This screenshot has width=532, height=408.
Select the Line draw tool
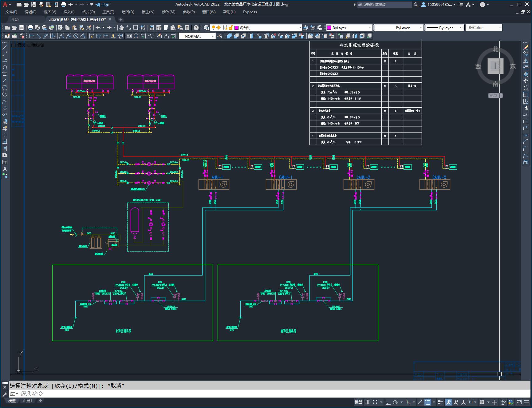[x=5, y=47]
